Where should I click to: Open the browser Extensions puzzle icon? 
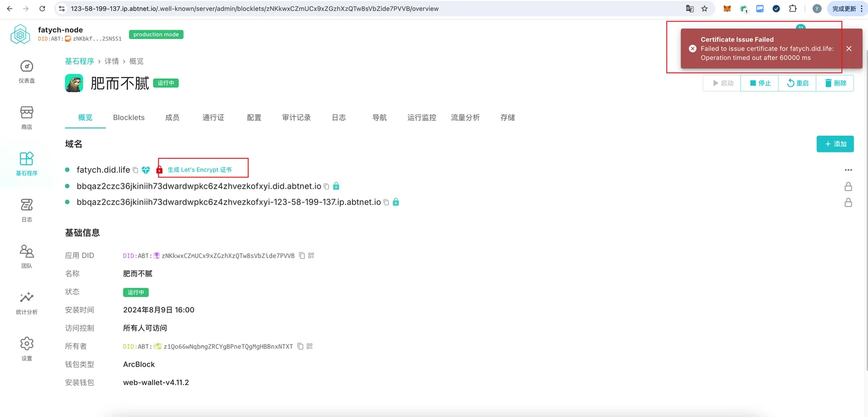(793, 9)
